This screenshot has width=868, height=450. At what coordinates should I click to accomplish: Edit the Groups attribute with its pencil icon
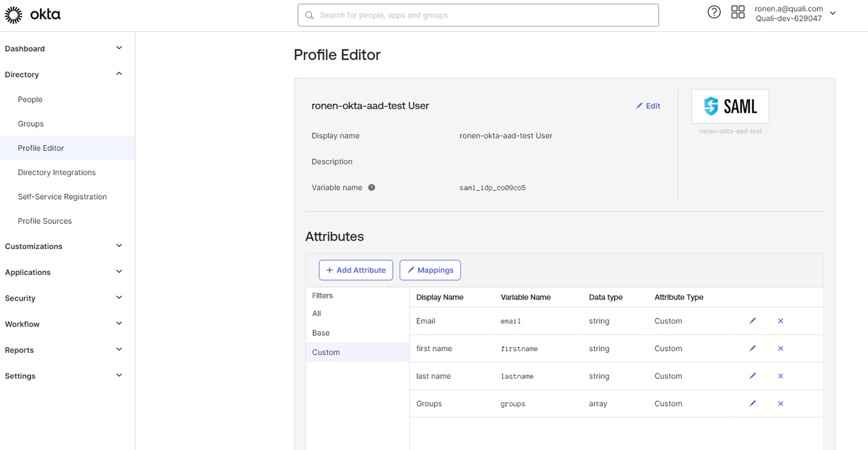753,404
